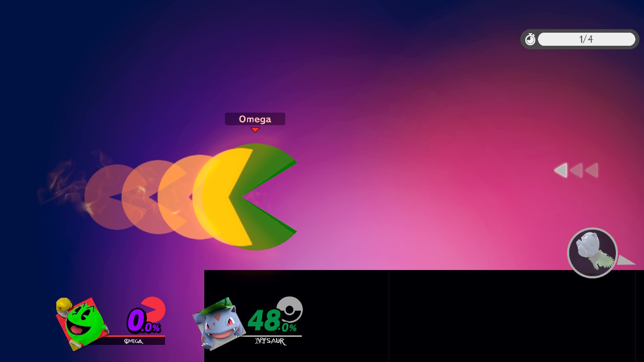Click Ivysaur's 48.0% damage counter
The image size is (644, 362).
[271, 321]
